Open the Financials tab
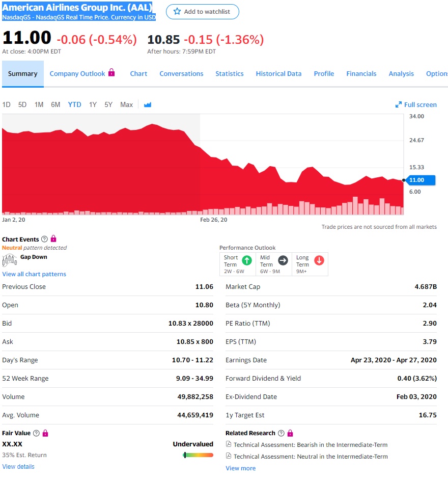This screenshot has height=479, width=448. [x=361, y=73]
